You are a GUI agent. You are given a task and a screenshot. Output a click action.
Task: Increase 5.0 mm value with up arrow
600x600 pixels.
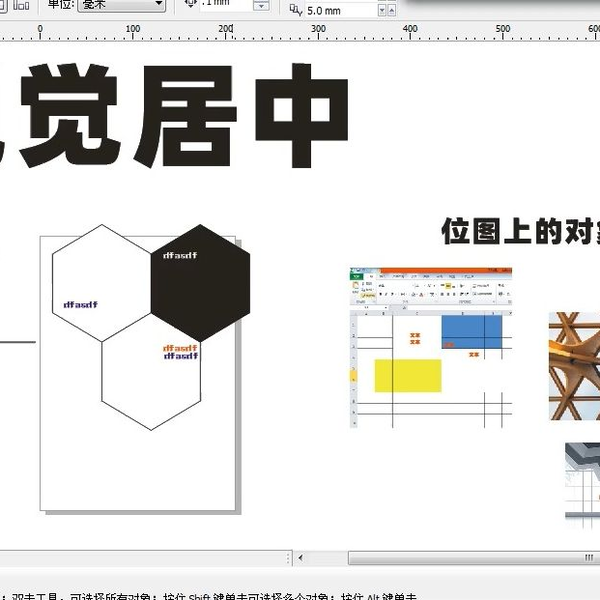[x=391, y=11]
